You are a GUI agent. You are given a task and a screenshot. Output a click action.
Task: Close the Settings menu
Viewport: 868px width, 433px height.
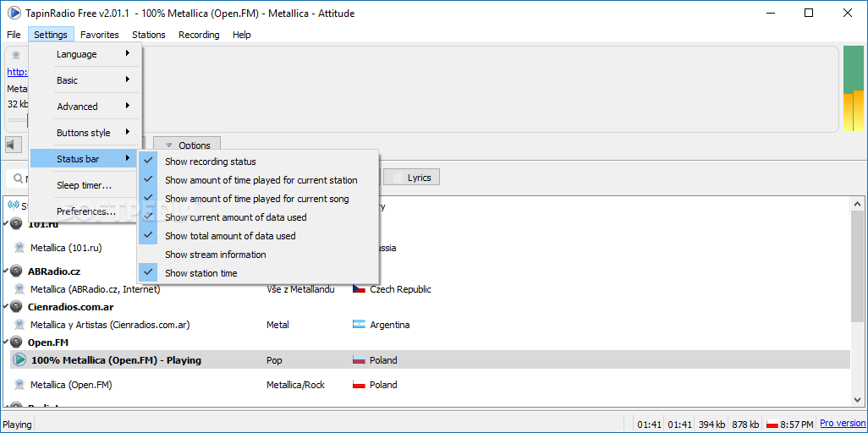(x=51, y=35)
